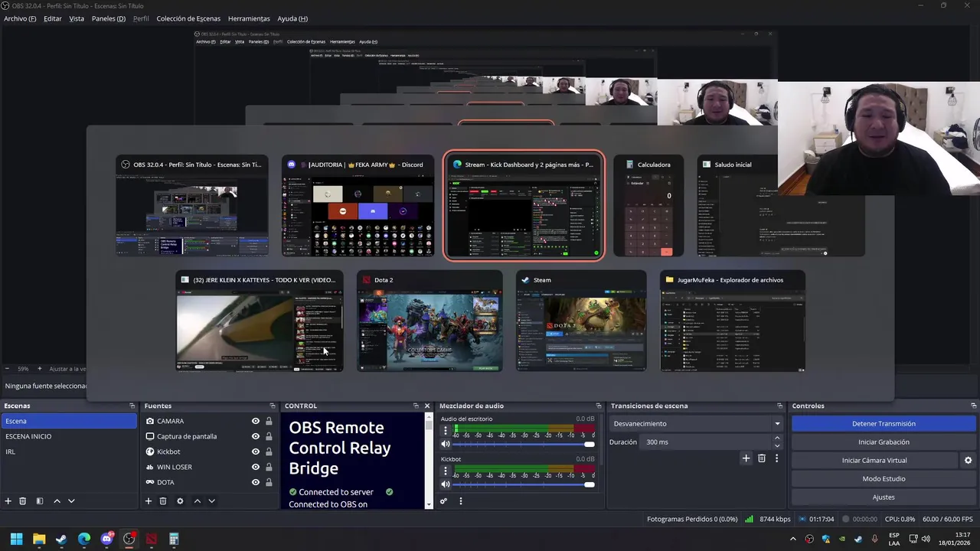Move scene up in Escenas toolbar

pos(57,500)
